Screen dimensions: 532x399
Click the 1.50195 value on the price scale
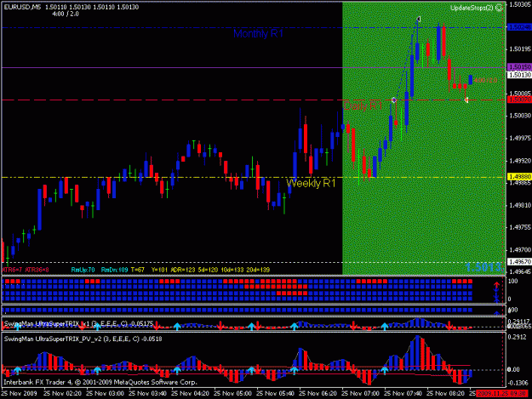pos(520,49)
